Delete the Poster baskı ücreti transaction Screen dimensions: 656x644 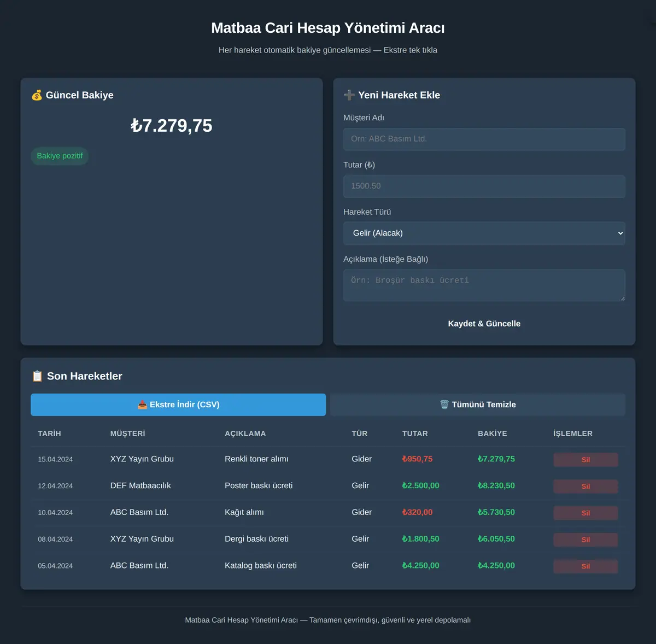(585, 487)
